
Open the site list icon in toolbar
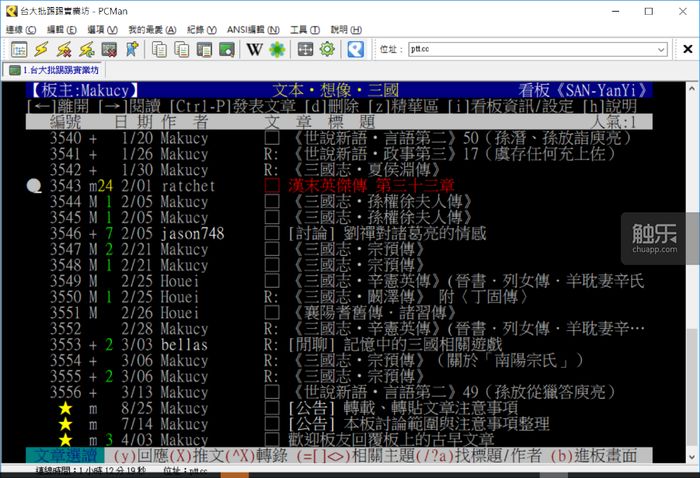coord(19,49)
